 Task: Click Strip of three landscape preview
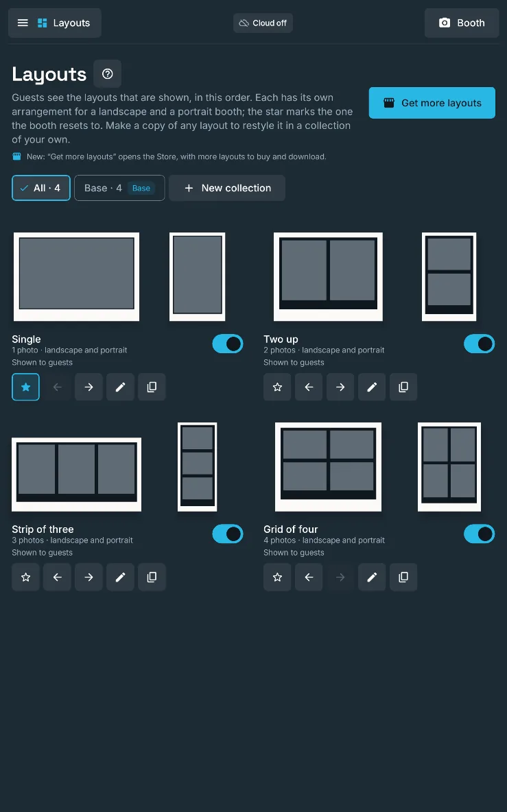pos(77,475)
